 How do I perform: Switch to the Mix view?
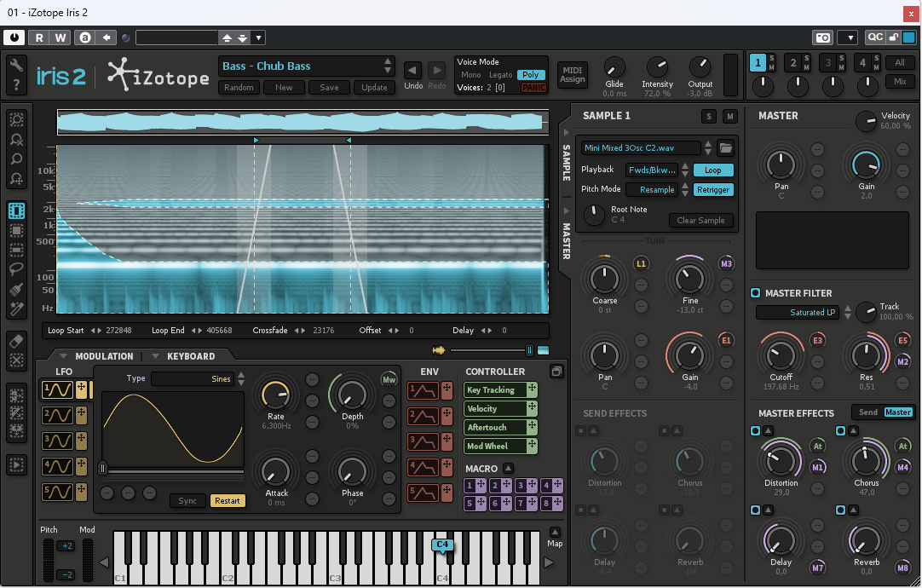[900, 81]
